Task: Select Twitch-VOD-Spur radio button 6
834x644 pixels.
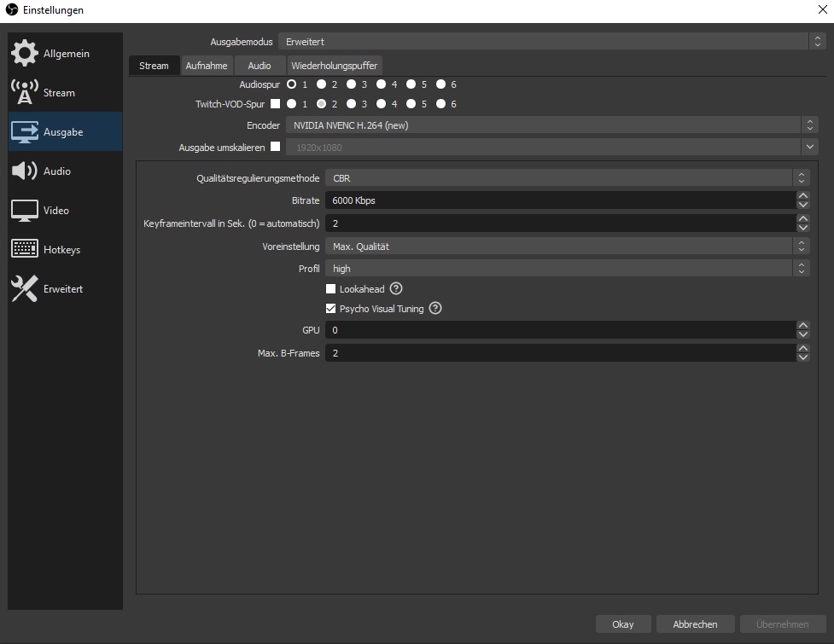Action: (440, 103)
